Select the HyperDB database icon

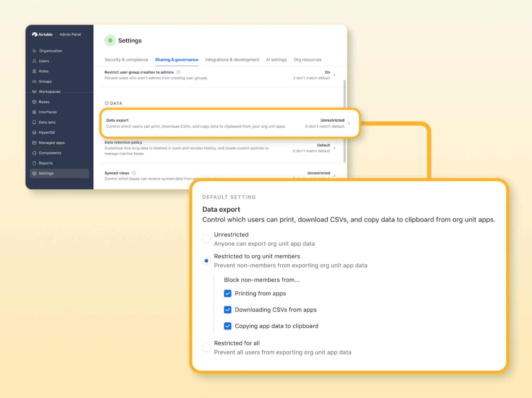(34, 133)
